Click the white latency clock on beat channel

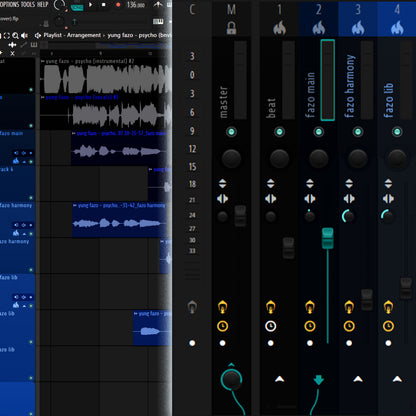click(270, 326)
